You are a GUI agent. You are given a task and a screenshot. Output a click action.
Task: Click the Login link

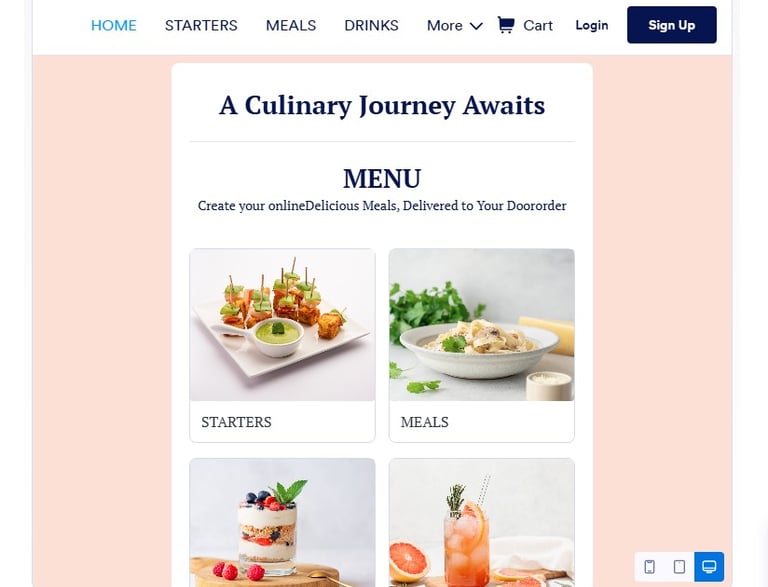click(592, 25)
